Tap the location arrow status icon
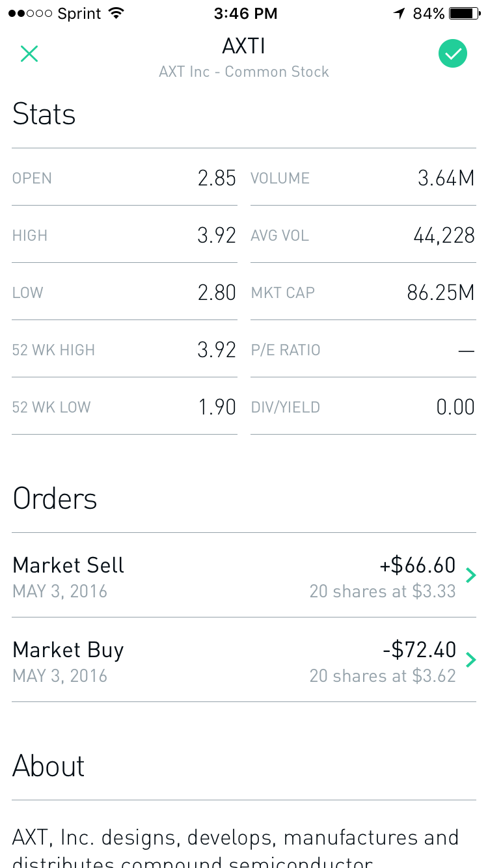The width and height of the screenshot is (488, 868). (x=399, y=14)
